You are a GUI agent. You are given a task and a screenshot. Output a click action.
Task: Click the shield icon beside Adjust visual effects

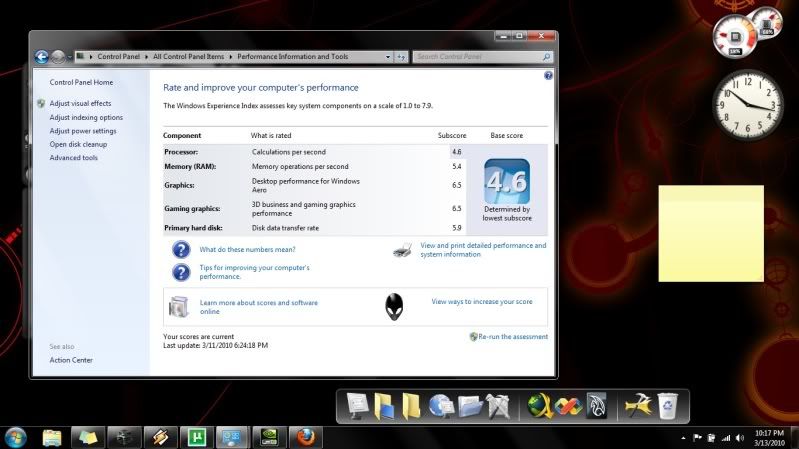(41, 103)
